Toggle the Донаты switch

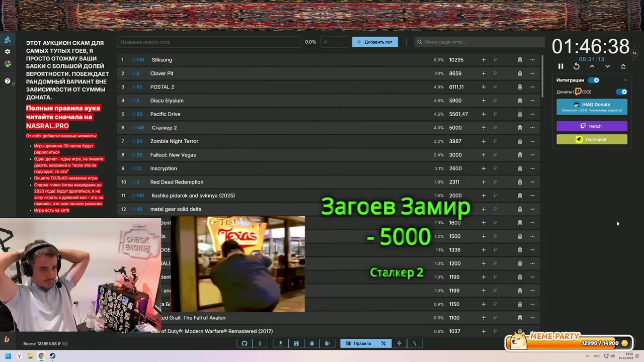pyautogui.click(x=622, y=92)
